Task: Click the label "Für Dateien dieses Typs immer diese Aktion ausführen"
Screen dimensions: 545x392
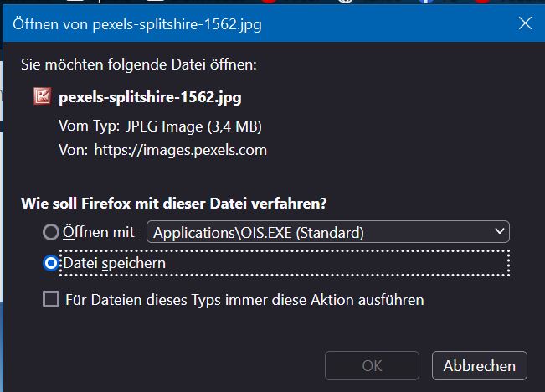Action: tap(244, 299)
